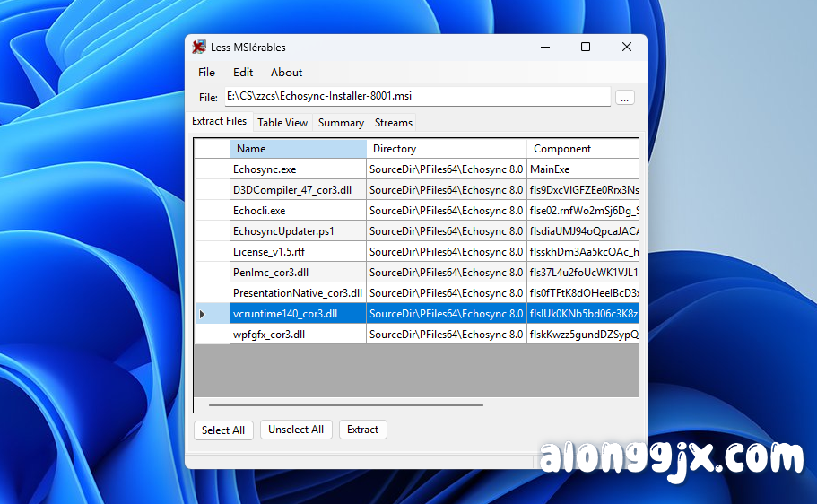817x504 pixels.
Task: Switch to the Extract Files tab
Action: click(x=220, y=121)
